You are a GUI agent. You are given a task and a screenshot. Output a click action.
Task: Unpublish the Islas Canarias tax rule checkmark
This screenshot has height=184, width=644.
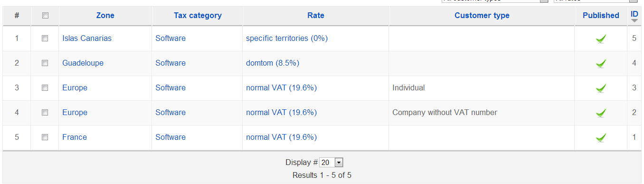[601, 39]
